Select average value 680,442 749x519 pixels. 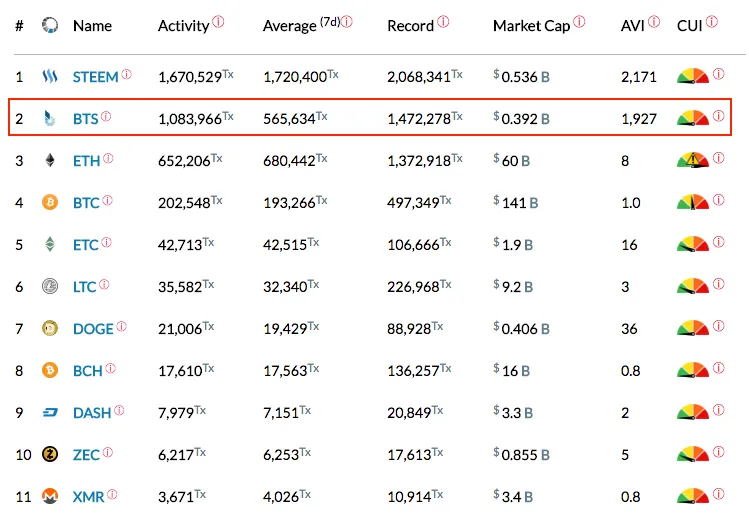289,161
